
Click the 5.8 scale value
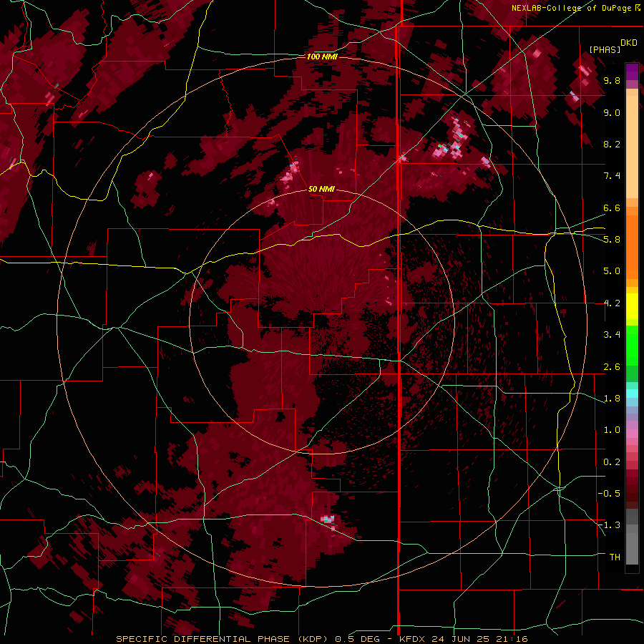[x=612, y=240]
